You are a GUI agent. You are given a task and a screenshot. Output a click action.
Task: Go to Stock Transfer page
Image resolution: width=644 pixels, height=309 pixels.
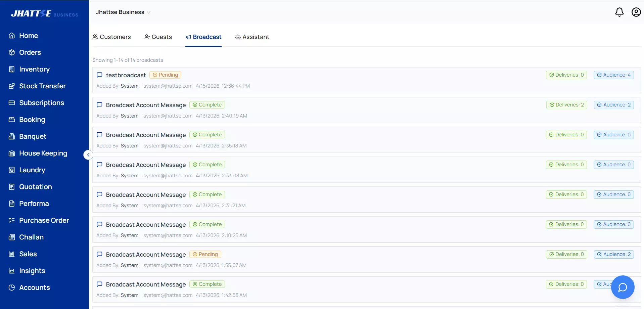coord(42,86)
